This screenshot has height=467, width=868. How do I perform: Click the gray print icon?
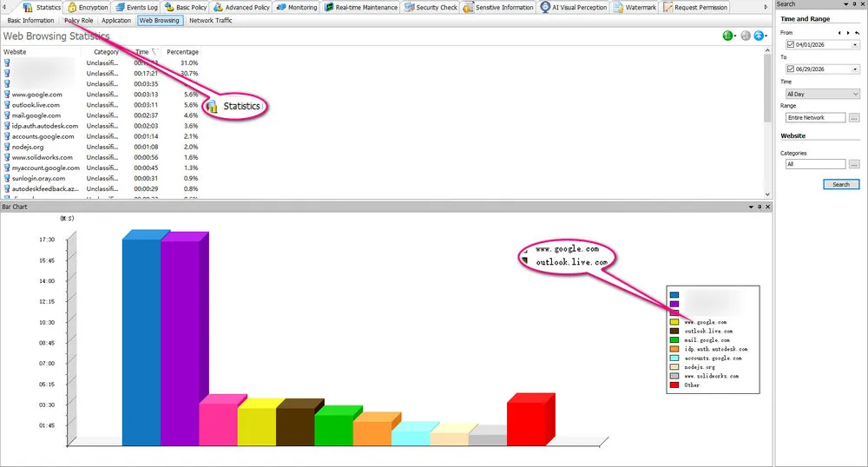pyautogui.click(x=746, y=36)
